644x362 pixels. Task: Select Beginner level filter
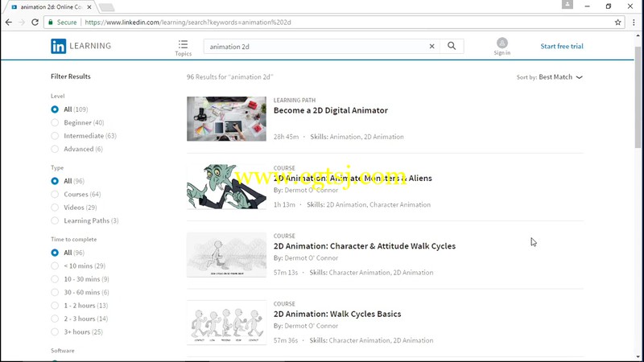[55, 122]
